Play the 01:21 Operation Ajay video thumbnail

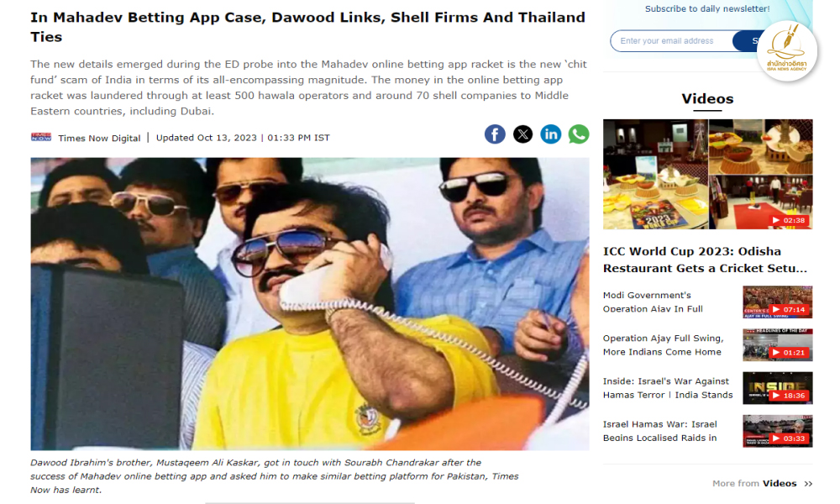(777, 345)
